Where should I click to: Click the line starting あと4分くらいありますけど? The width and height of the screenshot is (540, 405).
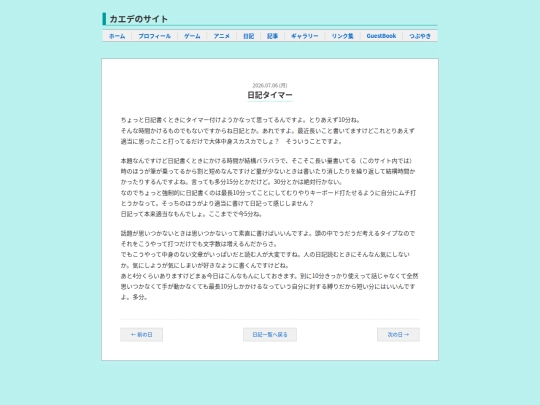point(270,276)
